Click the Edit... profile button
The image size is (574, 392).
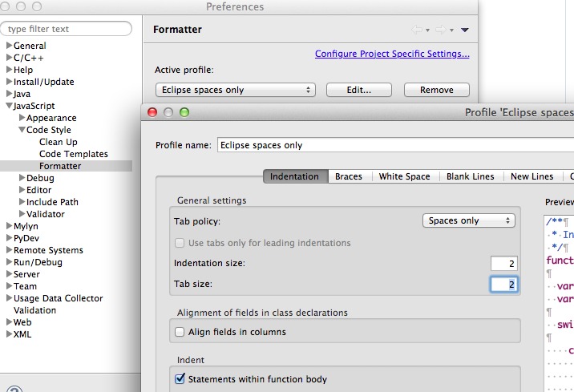point(358,90)
